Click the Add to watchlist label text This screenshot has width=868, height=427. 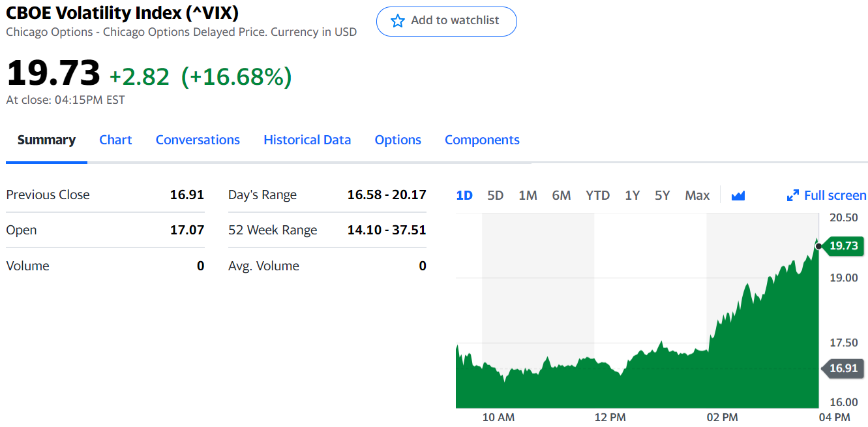pyautogui.click(x=455, y=21)
